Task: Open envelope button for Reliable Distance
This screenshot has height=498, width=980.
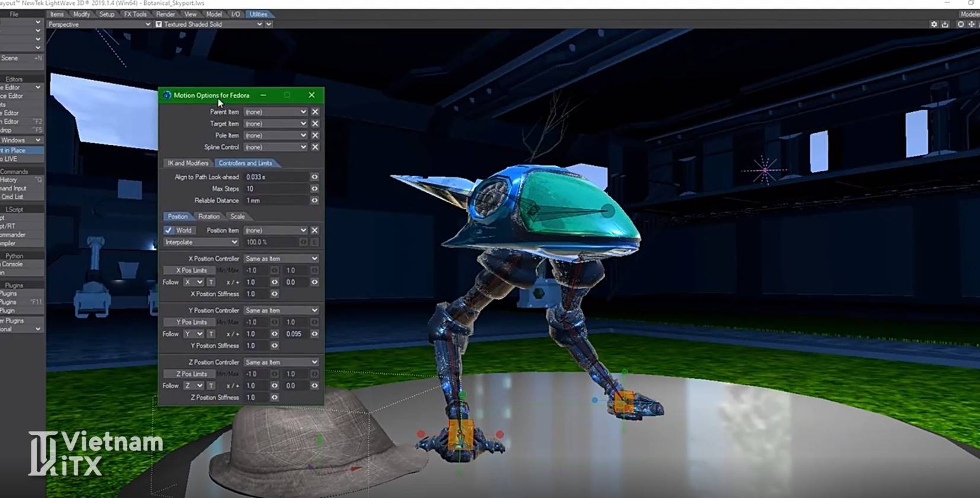Action: pyautogui.click(x=314, y=200)
